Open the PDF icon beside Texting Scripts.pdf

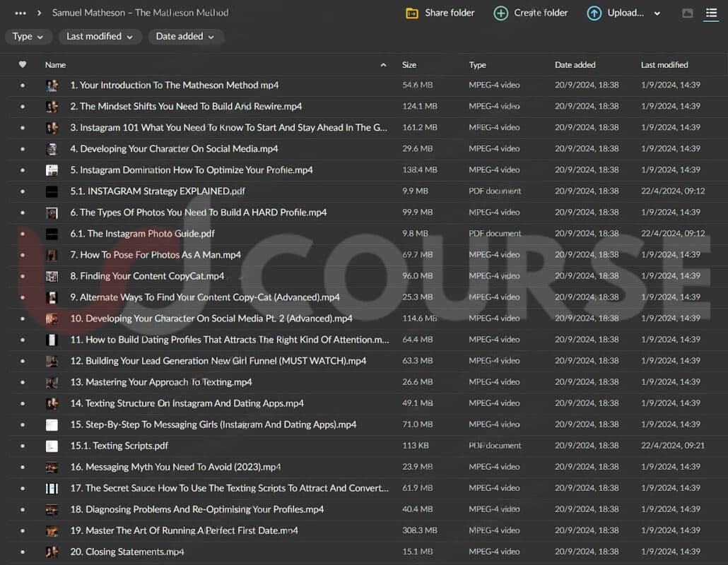click(52, 446)
